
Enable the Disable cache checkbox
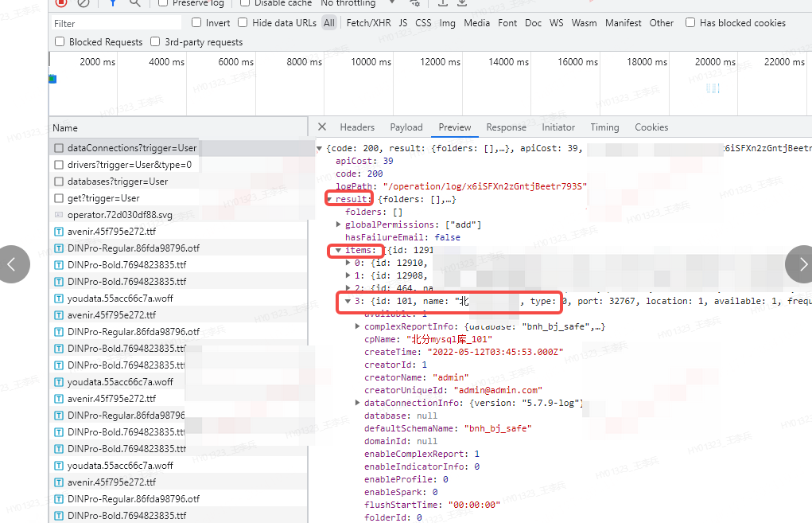click(245, 2)
